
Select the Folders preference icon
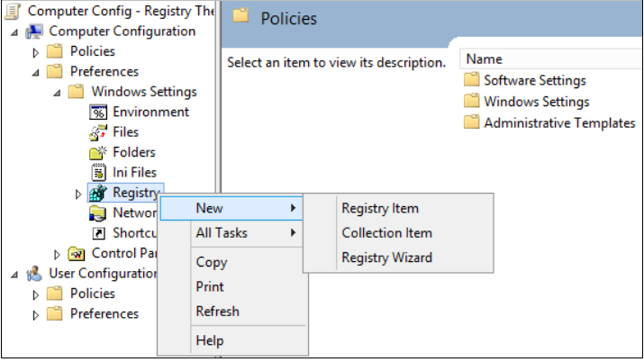[99, 152]
